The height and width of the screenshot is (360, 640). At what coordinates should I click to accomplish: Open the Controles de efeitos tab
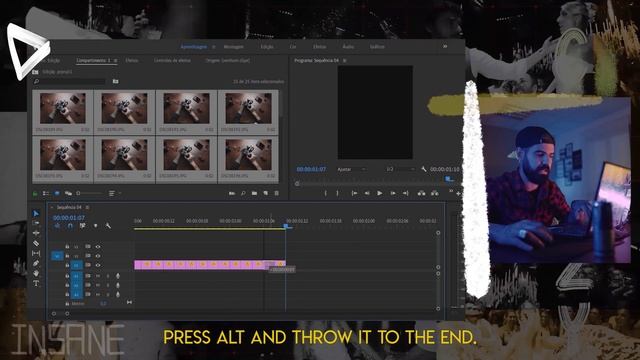[x=172, y=60]
